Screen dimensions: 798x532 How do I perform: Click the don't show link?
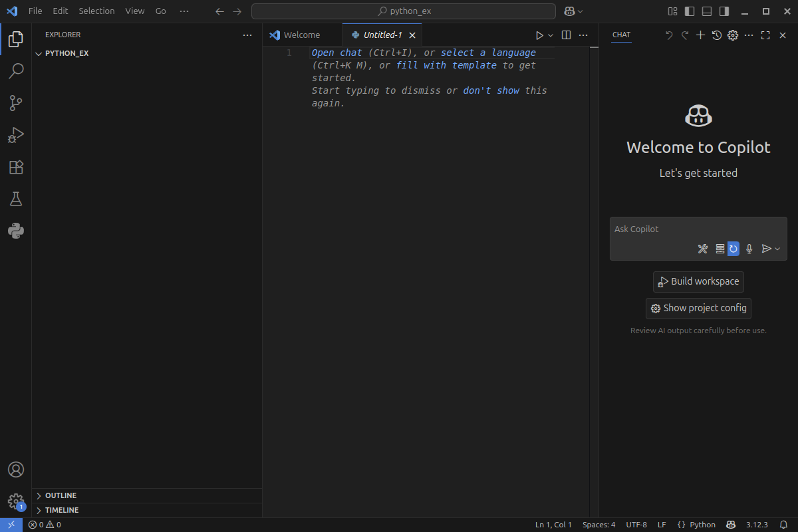[491, 90]
